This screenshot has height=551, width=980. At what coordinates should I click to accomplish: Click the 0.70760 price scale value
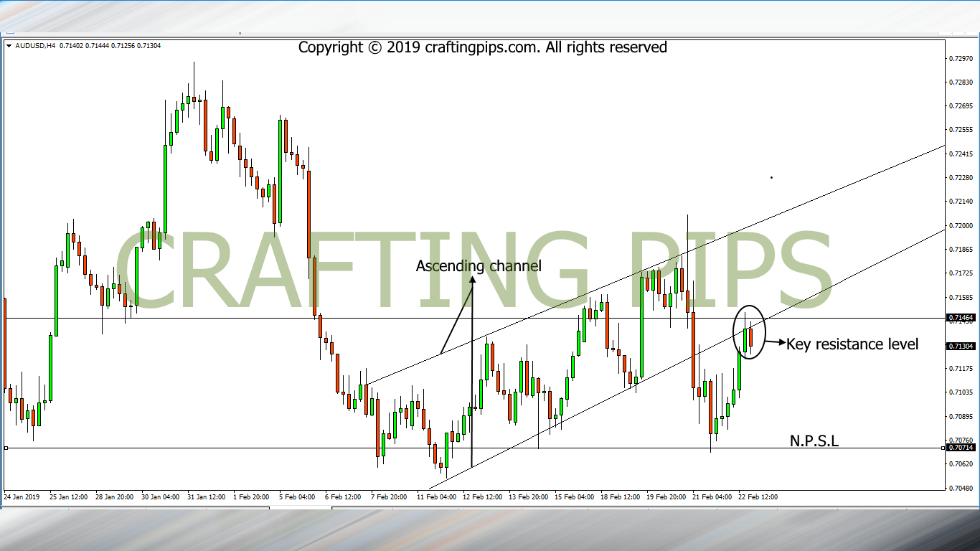(961, 440)
